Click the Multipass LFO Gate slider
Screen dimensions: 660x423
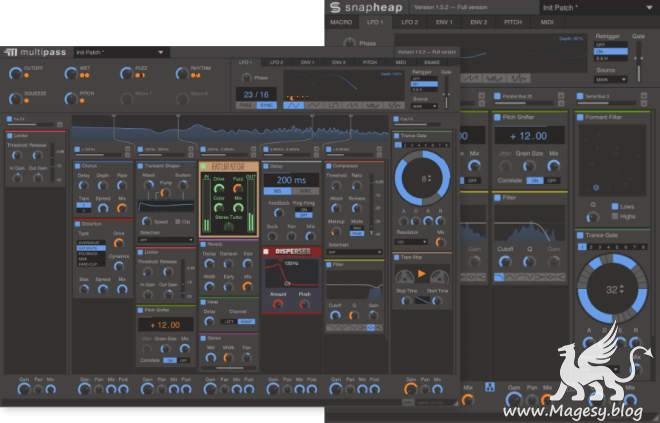[446, 93]
